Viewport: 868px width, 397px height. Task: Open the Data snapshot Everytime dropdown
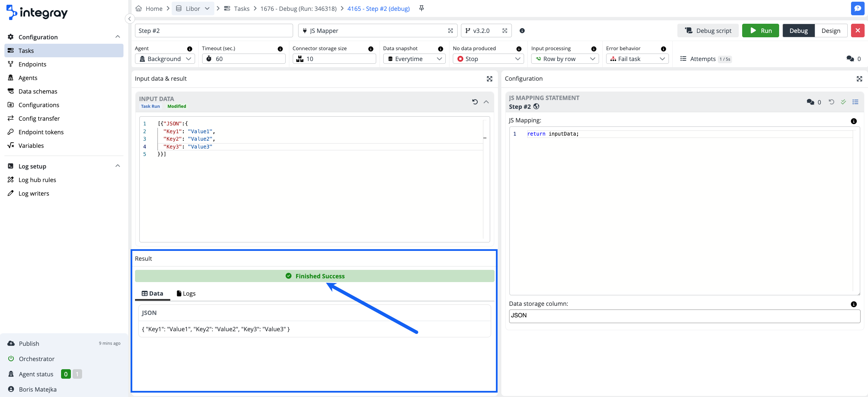414,59
